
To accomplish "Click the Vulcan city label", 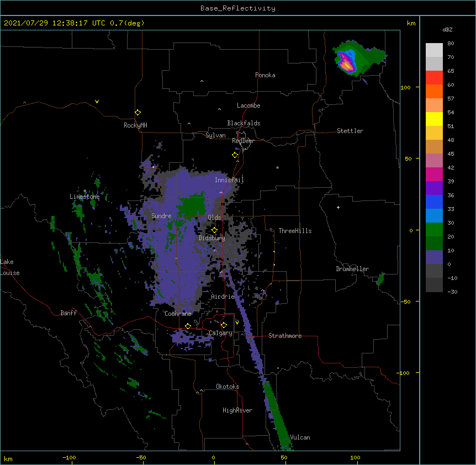I will (300, 437).
